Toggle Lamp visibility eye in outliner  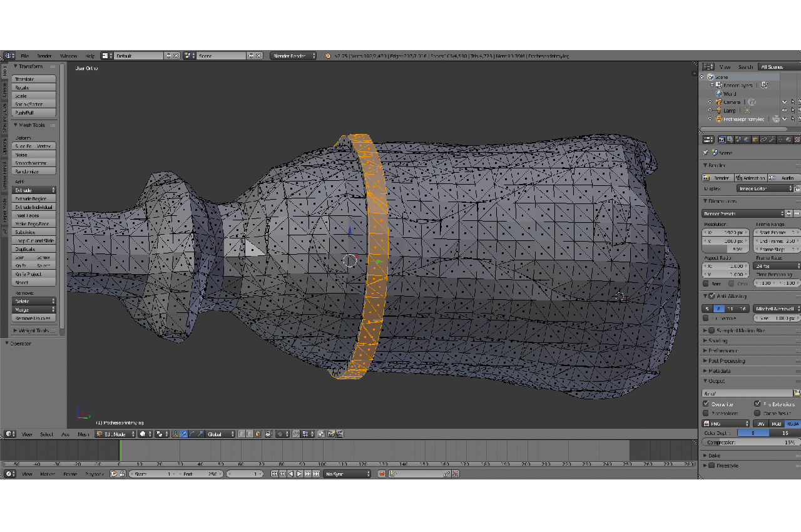click(784, 110)
